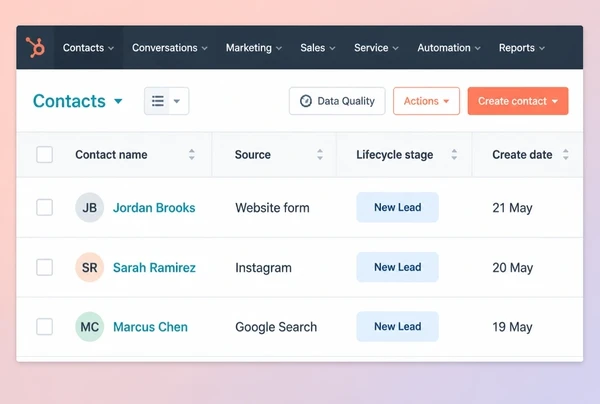Click the Lifecycle stage header label
The width and height of the screenshot is (600, 404).
[395, 155]
